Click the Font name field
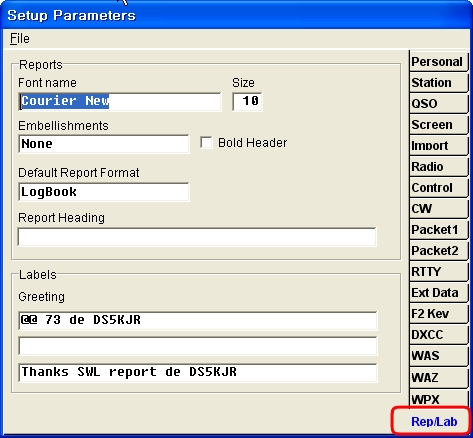 pos(120,101)
